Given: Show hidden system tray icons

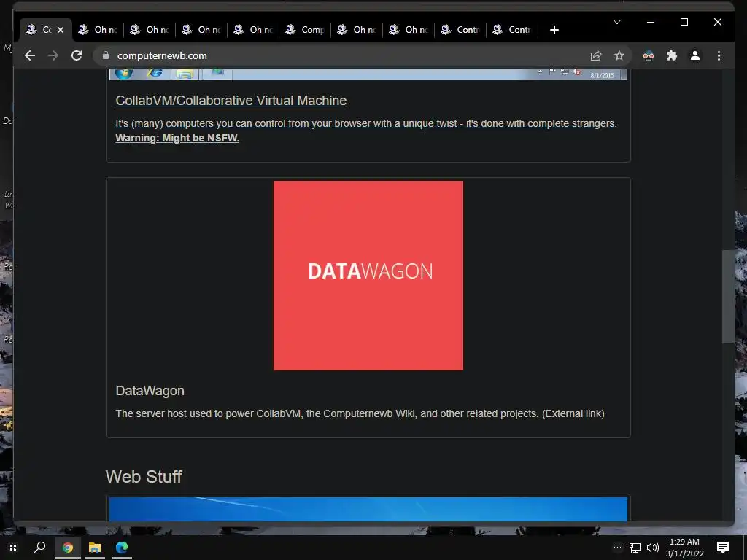Looking at the screenshot, I should [617, 548].
